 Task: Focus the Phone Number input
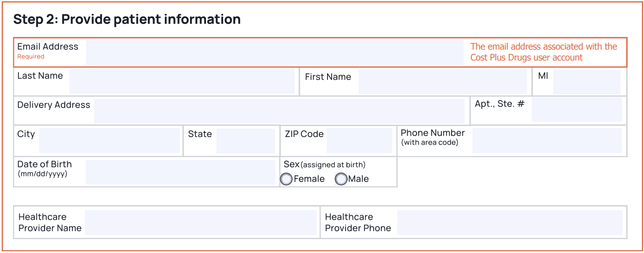click(547, 140)
